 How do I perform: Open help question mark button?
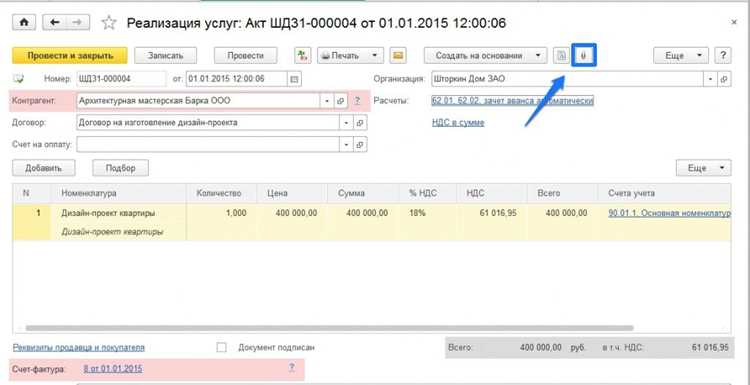click(723, 55)
